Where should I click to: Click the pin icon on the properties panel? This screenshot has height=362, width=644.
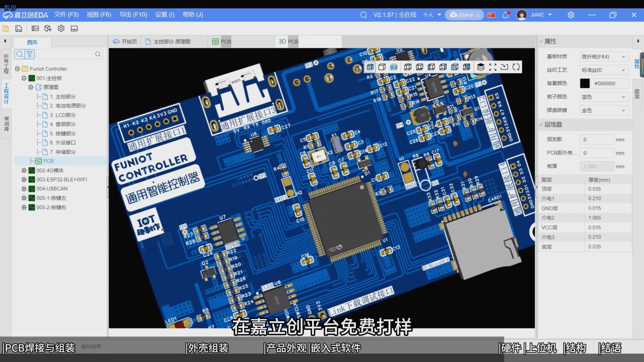[638, 41]
